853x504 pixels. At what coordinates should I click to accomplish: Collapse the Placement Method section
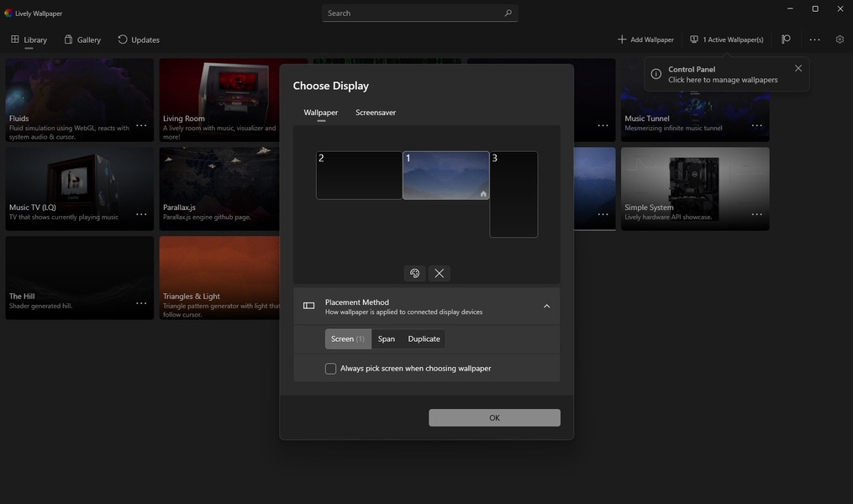click(546, 307)
